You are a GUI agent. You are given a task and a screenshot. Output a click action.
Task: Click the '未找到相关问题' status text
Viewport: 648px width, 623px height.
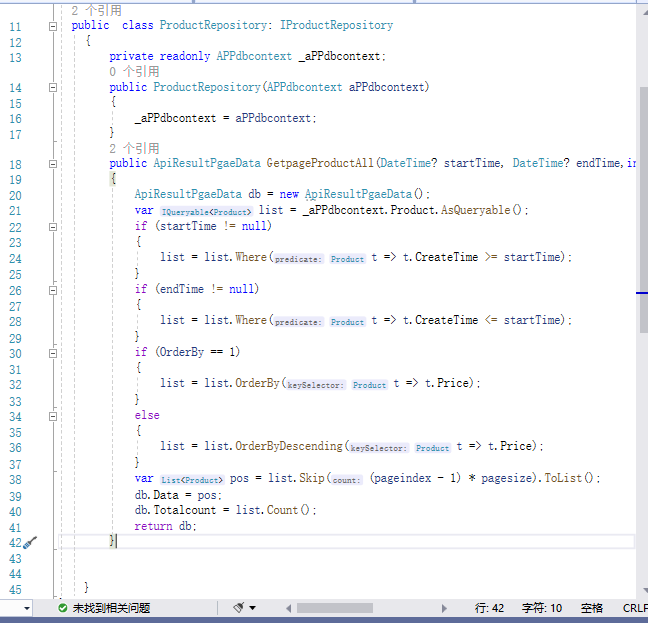point(111,608)
